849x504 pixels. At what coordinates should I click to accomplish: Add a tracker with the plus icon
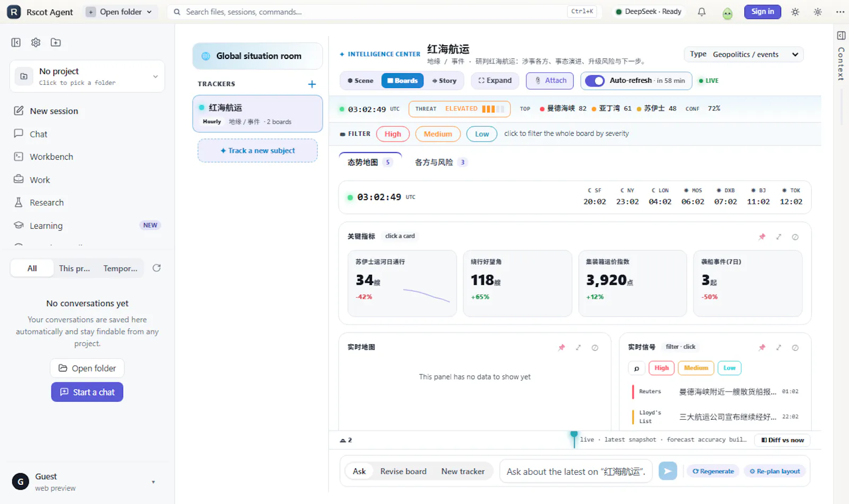pos(312,84)
